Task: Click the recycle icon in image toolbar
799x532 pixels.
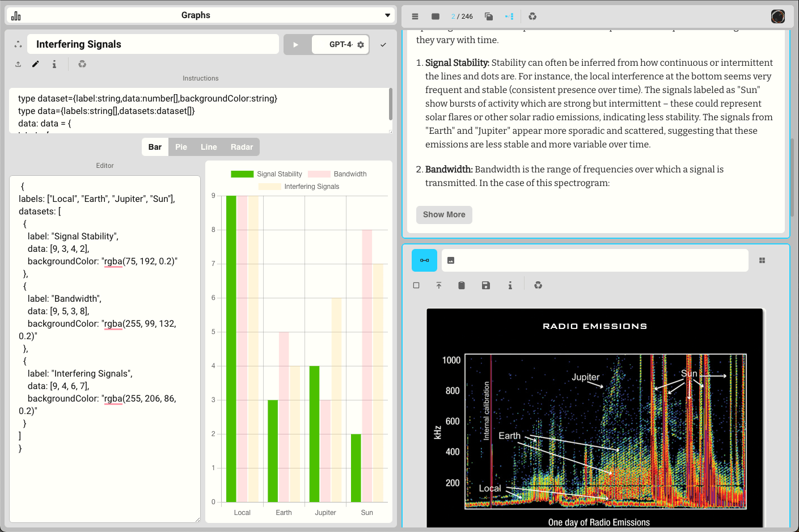Action: pos(538,285)
